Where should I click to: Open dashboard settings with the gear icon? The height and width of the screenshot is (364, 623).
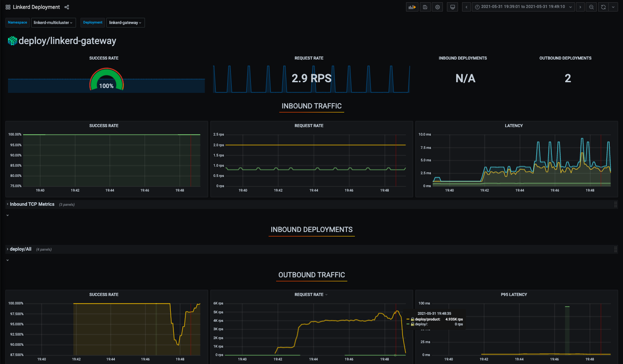click(x=437, y=7)
